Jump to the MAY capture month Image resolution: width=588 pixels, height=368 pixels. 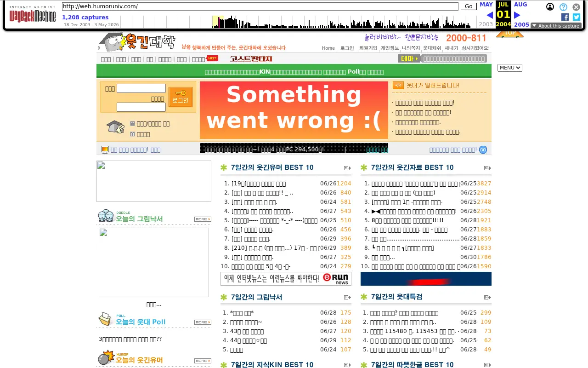click(486, 5)
